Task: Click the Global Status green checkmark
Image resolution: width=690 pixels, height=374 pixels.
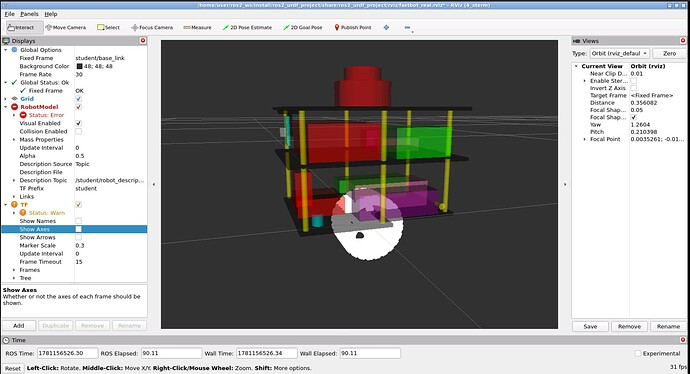Action: tap(15, 82)
